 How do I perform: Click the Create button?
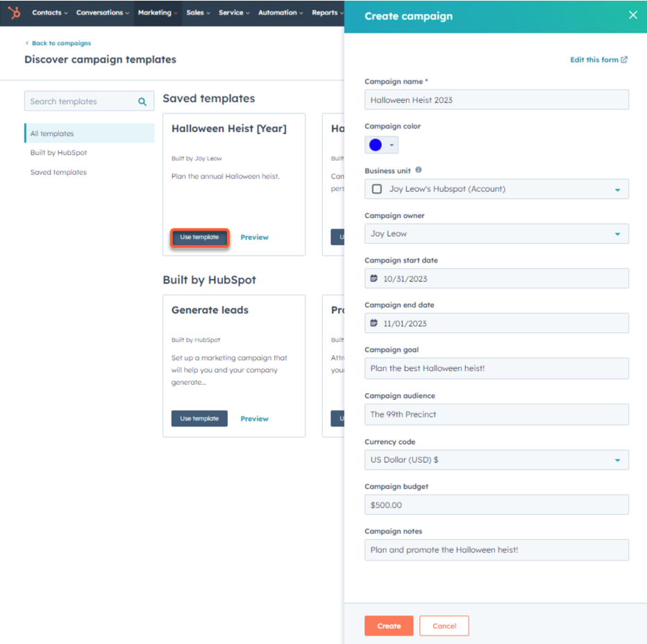pyautogui.click(x=388, y=625)
